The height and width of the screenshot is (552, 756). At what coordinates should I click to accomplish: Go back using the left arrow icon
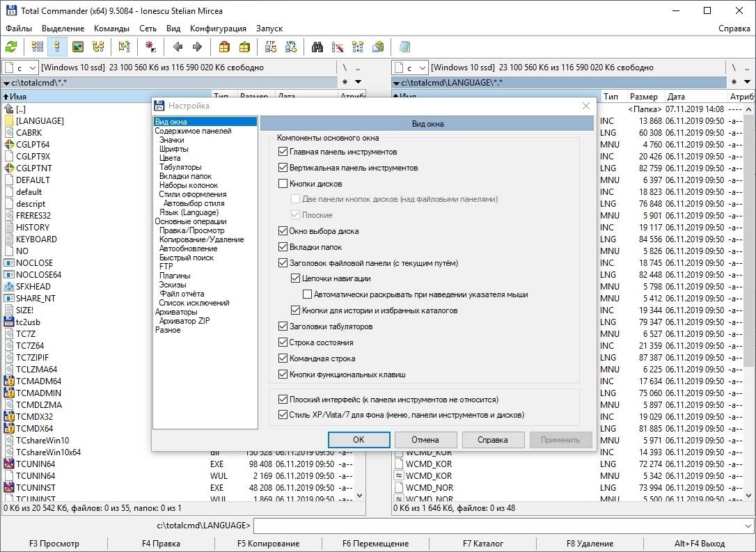[178, 47]
